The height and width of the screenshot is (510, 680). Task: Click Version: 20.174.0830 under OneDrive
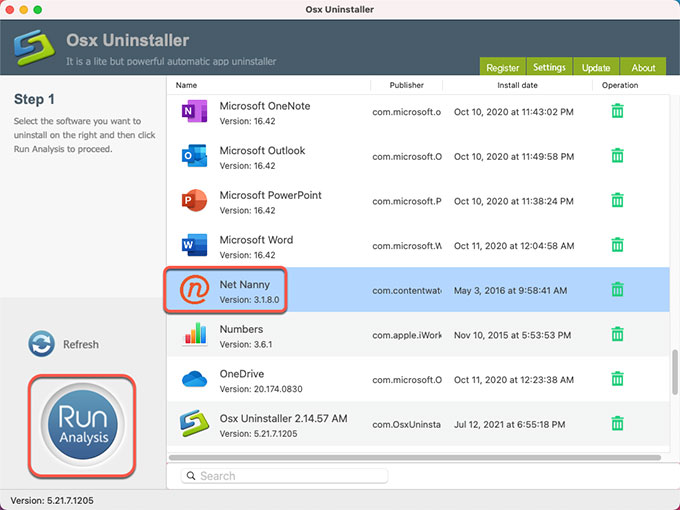[x=261, y=389]
